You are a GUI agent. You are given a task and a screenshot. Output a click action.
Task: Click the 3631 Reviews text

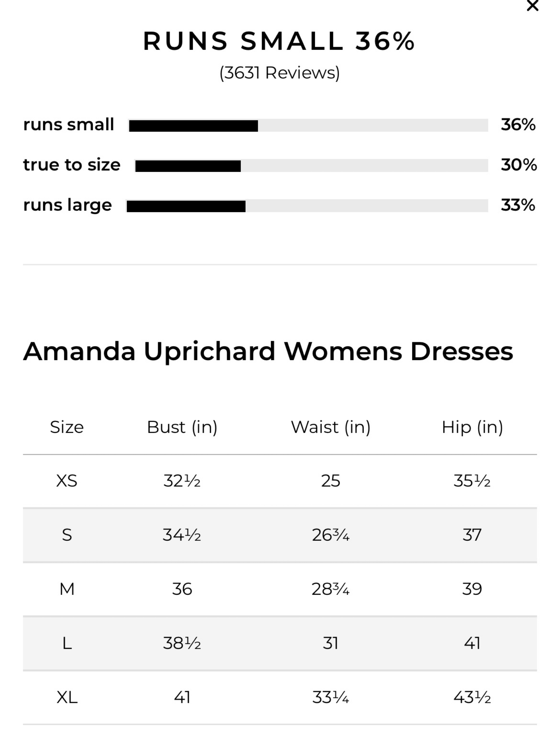[x=279, y=73]
